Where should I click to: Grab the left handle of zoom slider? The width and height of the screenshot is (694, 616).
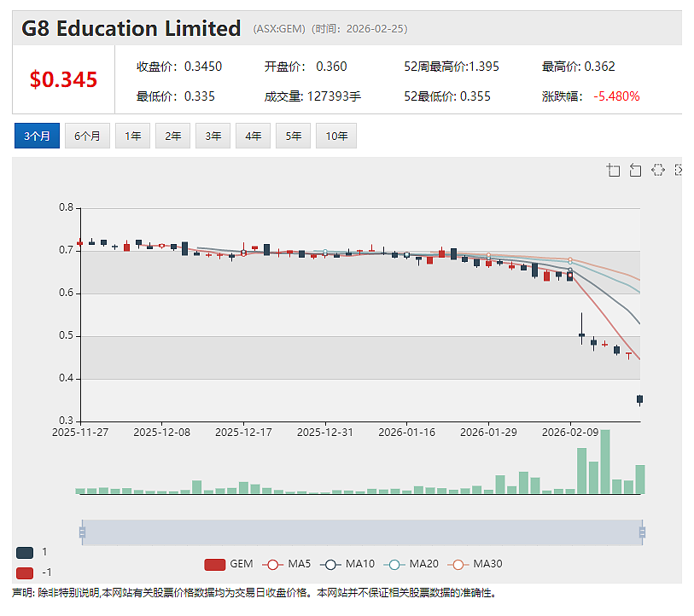[x=82, y=532]
